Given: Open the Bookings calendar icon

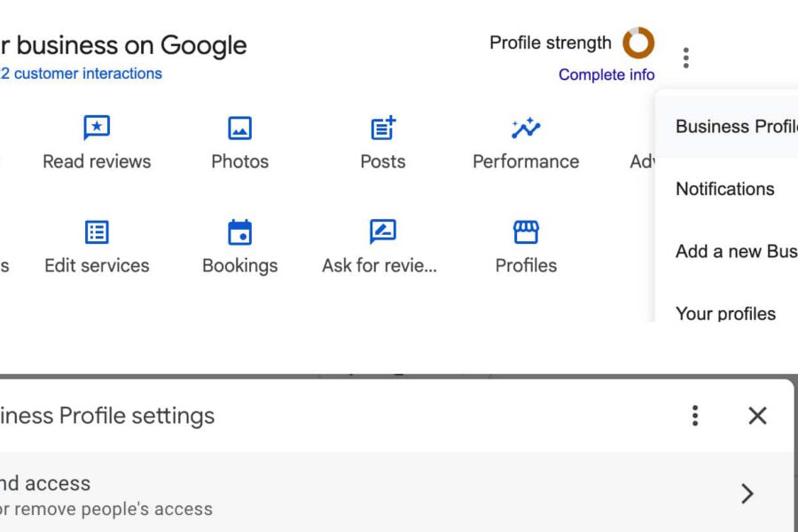Looking at the screenshot, I should (x=239, y=232).
